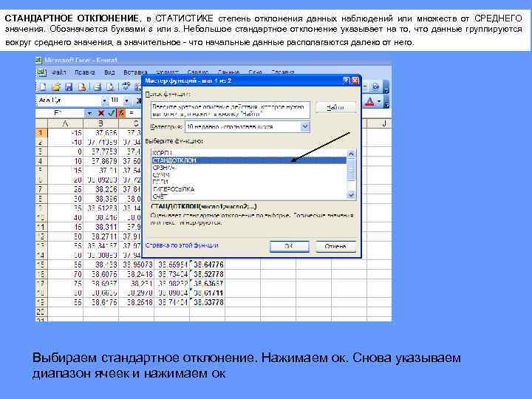Click the Spelling check icon in toolbar
532x399 pixels.
(x=126, y=87)
